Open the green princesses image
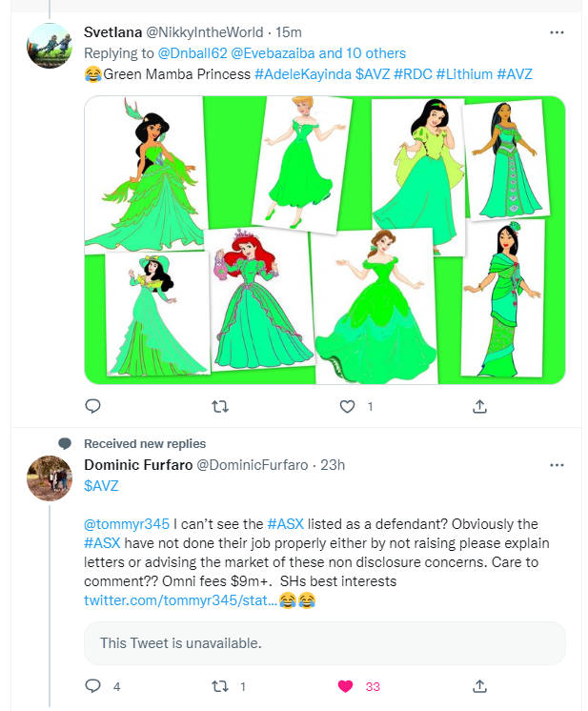Image resolution: width=588 pixels, height=711 pixels. [x=324, y=239]
